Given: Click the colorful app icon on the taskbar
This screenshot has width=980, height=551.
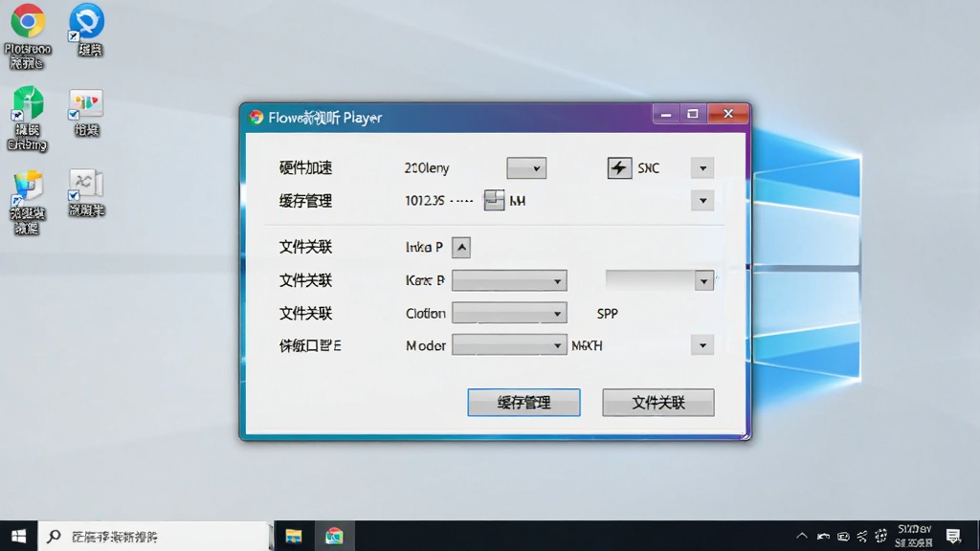Looking at the screenshot, I should click(x=334, y=536).
